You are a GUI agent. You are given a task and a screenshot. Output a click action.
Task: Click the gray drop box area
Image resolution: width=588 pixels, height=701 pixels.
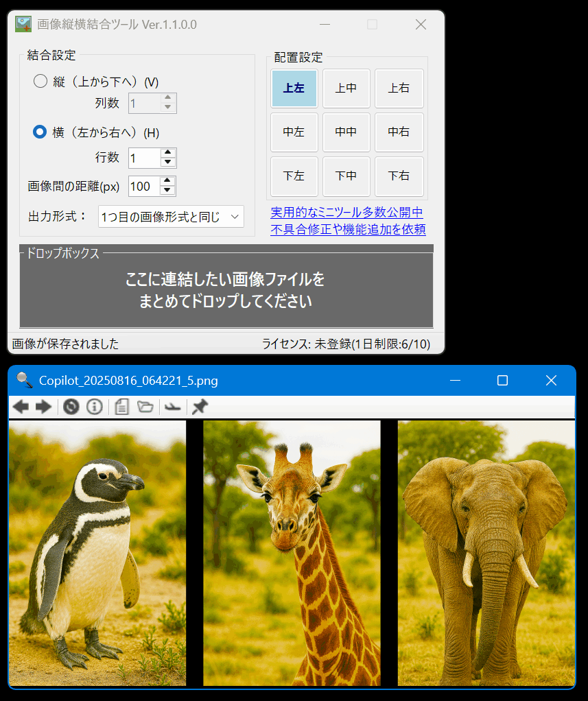coord(226,290)
